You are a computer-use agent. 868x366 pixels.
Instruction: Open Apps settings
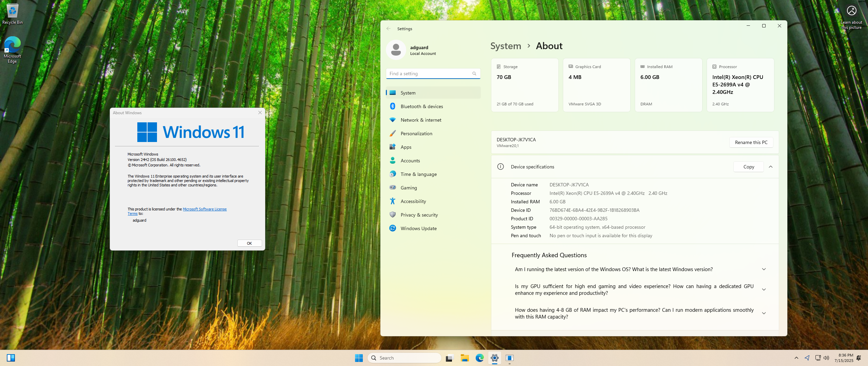(x=433, y=147)
